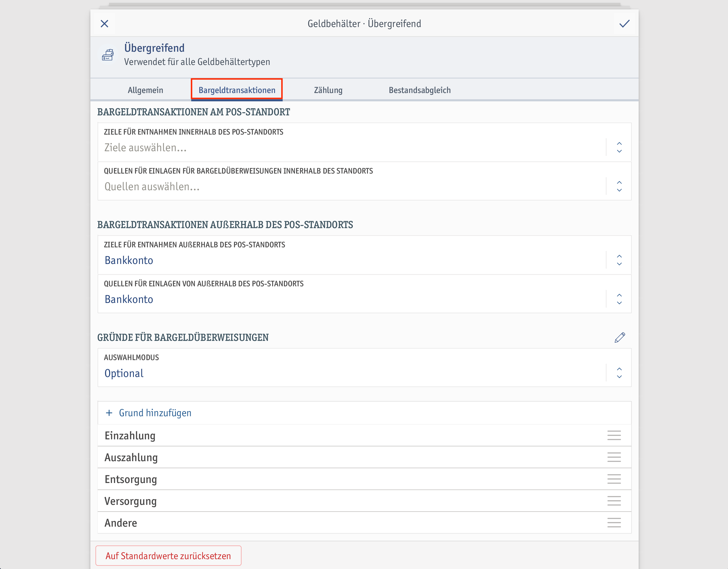Click the drag handle for Versorgung
The width and height of the screenshot is (728, 569).
614,501
